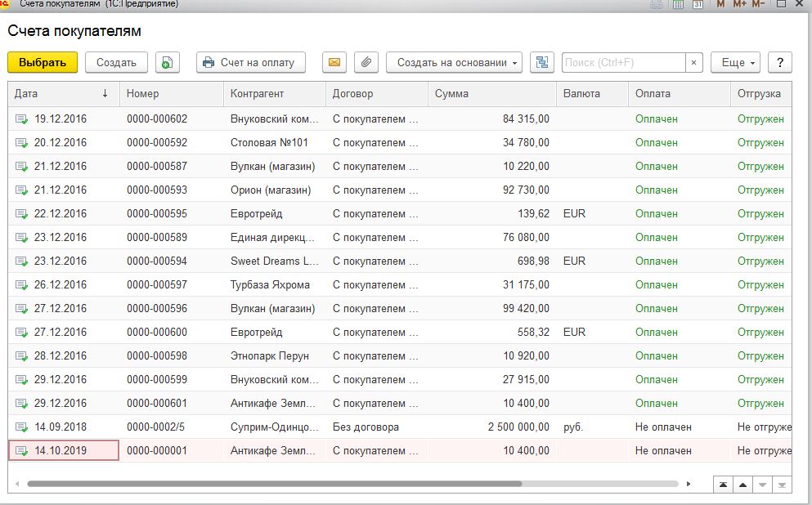Select document icon of invoice 0000-000601

pyautogui.click(x=21, y=404)
